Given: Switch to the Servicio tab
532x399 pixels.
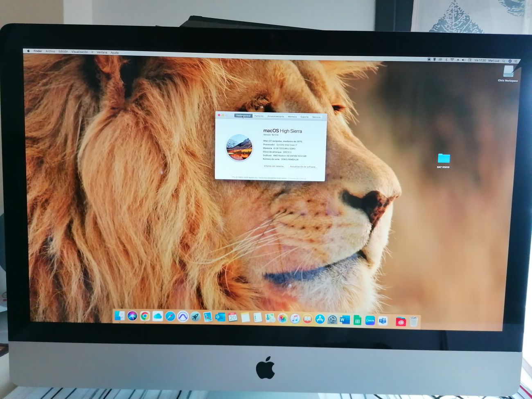Looking at the screenshot, I should [x=316, y=117].
